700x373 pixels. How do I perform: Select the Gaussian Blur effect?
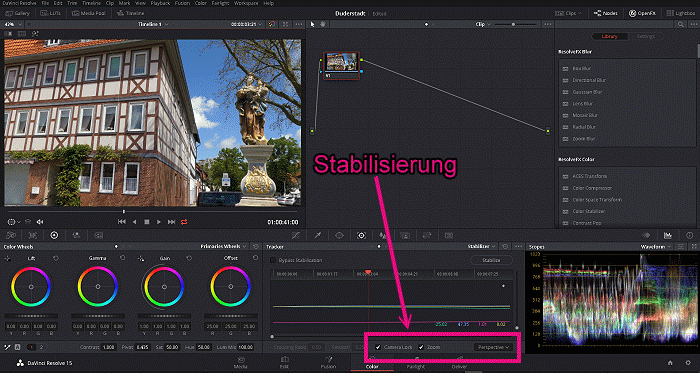[x=588, y=92]
